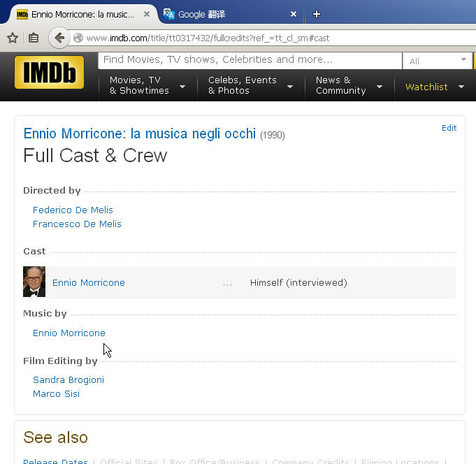Viewport: 476px width, 464px height.
Task: Open the Watchlist link
Action: pyautogui.click(x=426, y=87)
